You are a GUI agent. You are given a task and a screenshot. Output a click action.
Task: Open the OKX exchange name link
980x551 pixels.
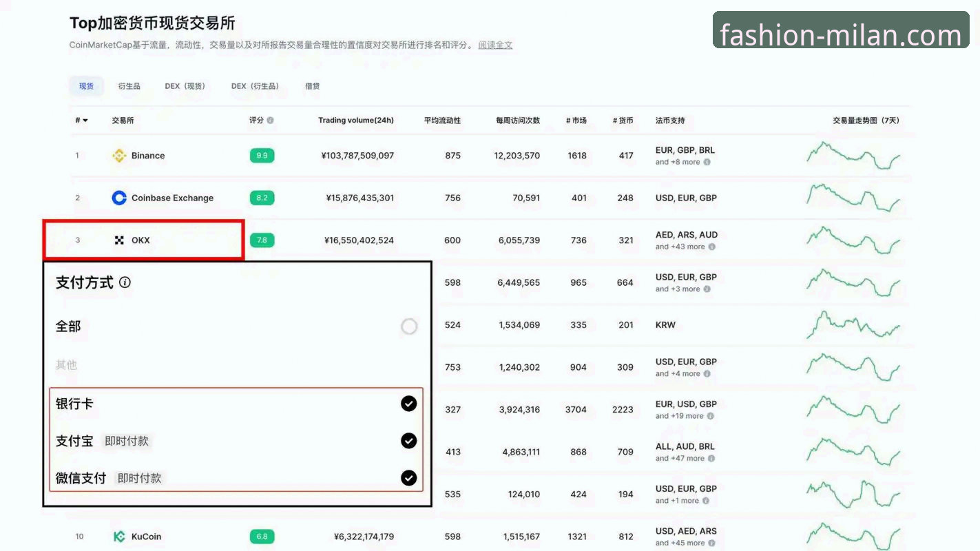[140, 240]
